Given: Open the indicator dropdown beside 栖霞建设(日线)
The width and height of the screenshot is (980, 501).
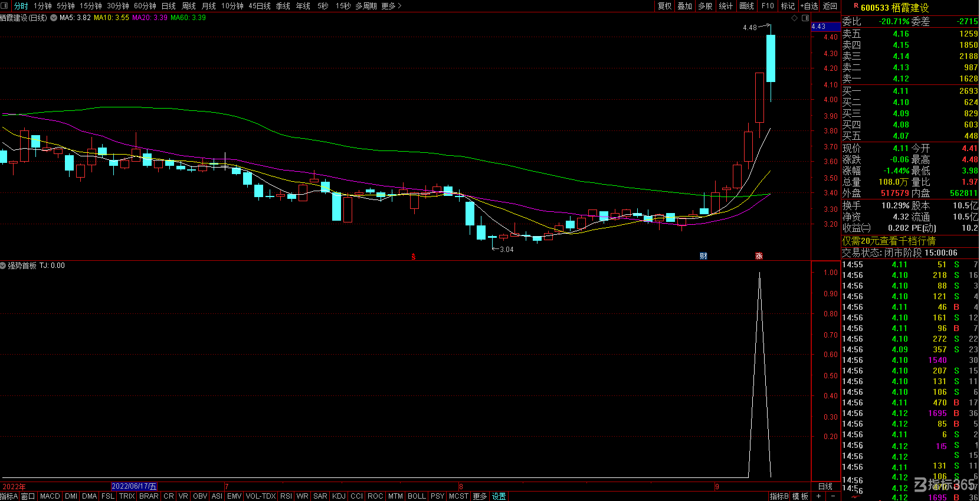Looking at the screenshot, I should click(54, 18).
